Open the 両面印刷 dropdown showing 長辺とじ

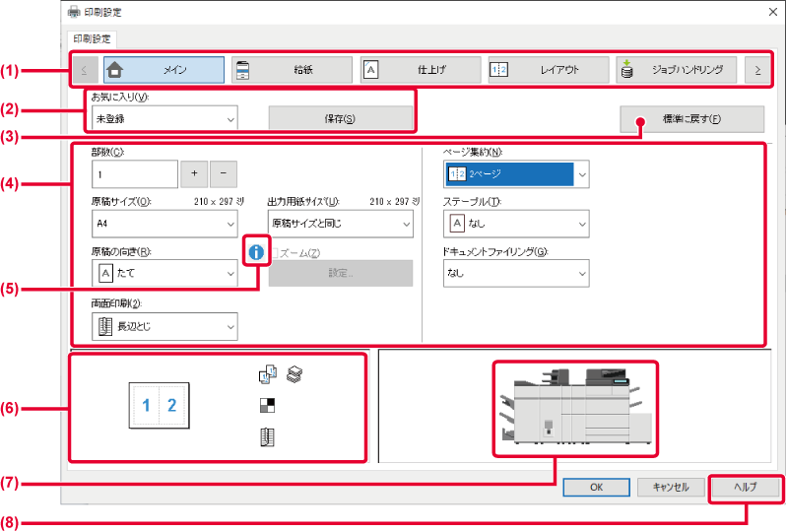click(164, 327)
